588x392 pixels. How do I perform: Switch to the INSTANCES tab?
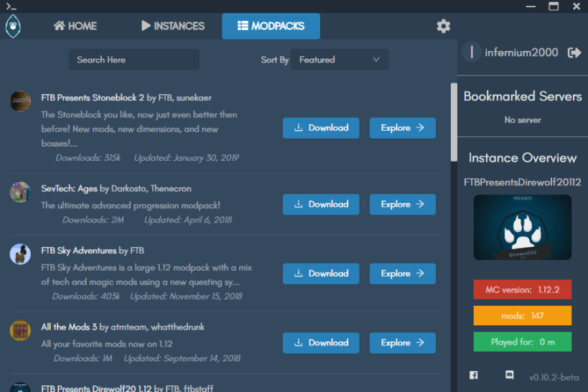tap(173, 26)
